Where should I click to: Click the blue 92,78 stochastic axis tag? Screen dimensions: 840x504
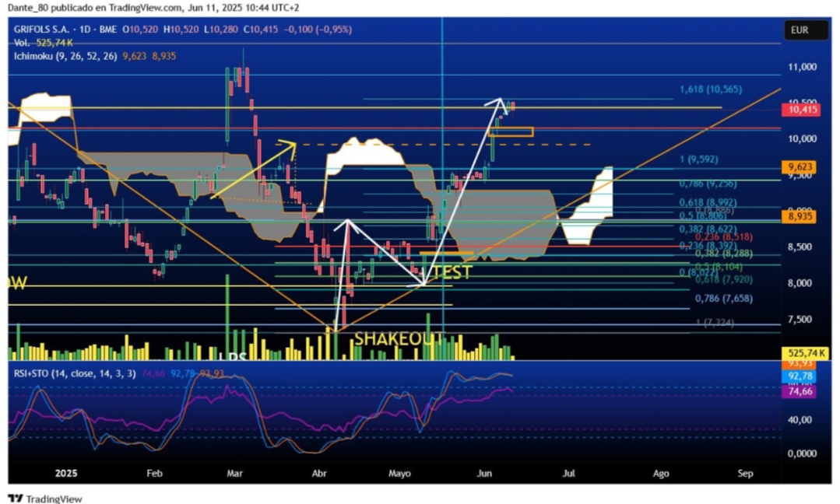800,376
